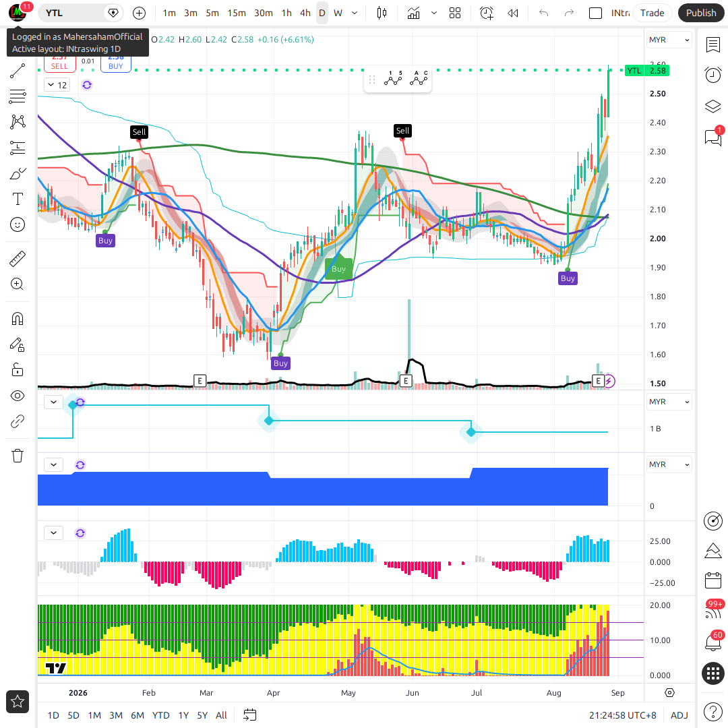Open the emoji icons tool
Image resolution: width=728 pixels, height=728 pixels.
(x=17, y=224)
